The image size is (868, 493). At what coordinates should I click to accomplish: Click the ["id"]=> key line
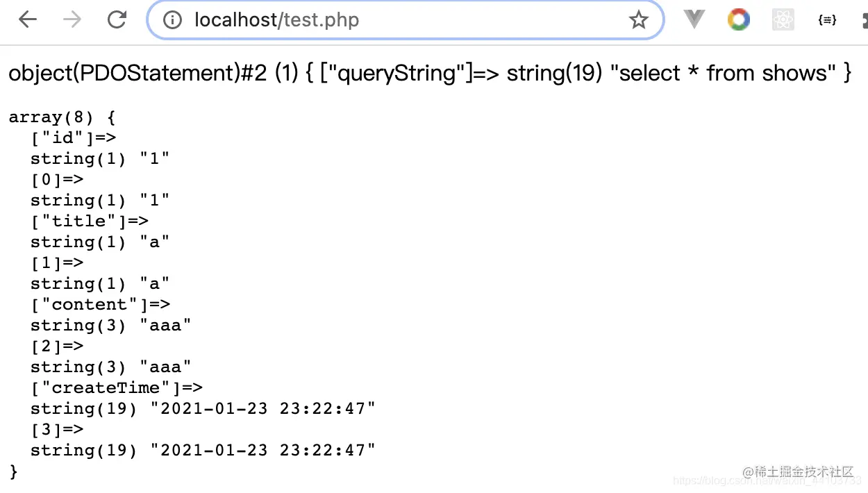73,138
